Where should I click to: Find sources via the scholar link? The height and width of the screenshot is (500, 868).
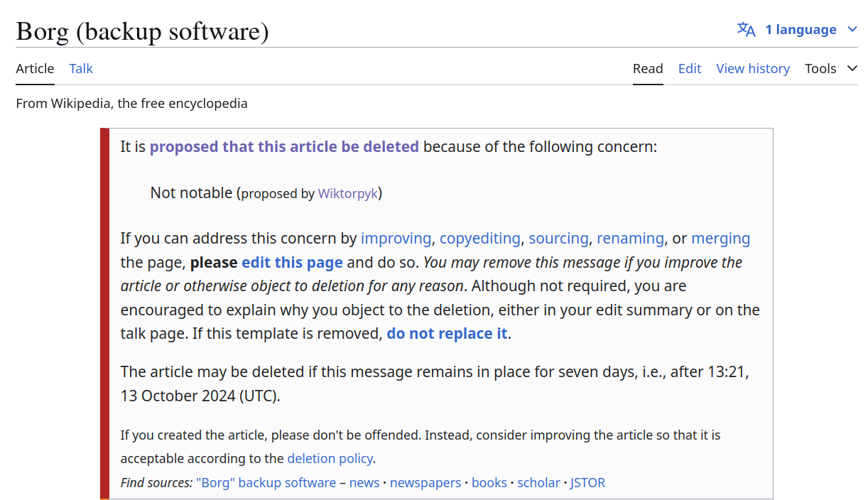538,483
